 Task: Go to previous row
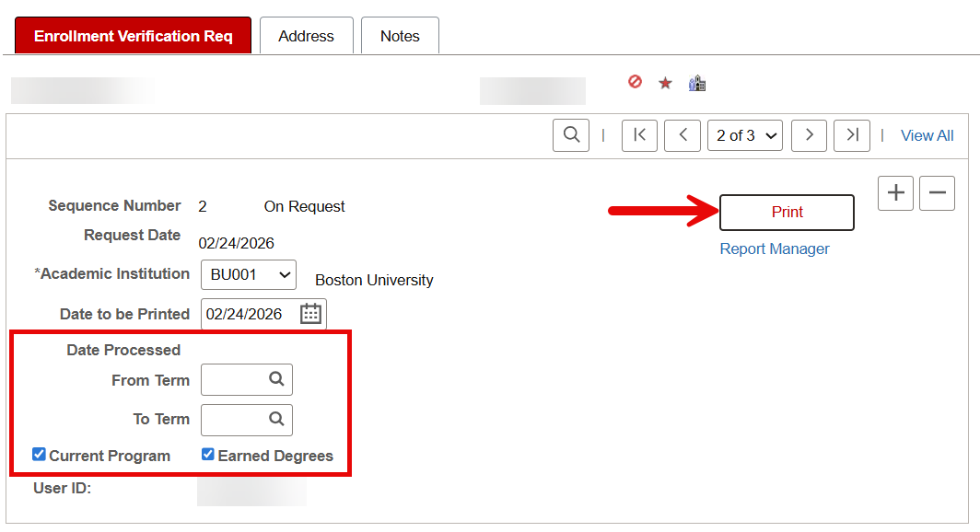click(x=682, y=135)
